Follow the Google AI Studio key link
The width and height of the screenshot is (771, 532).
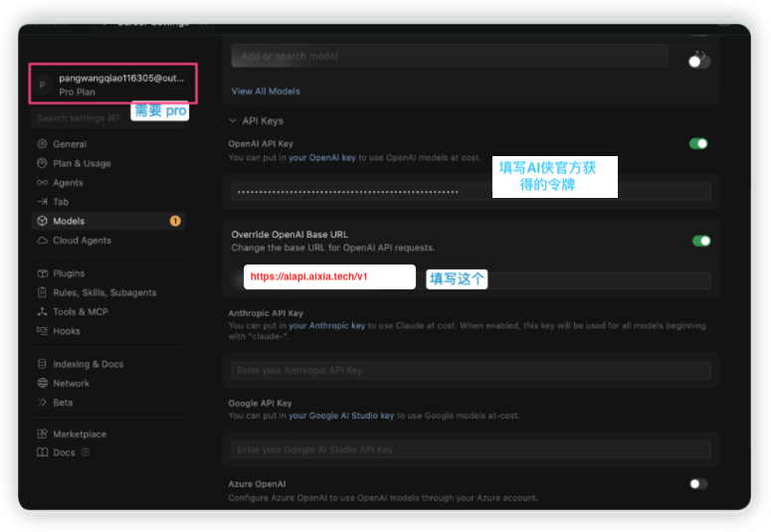(341, 416)
